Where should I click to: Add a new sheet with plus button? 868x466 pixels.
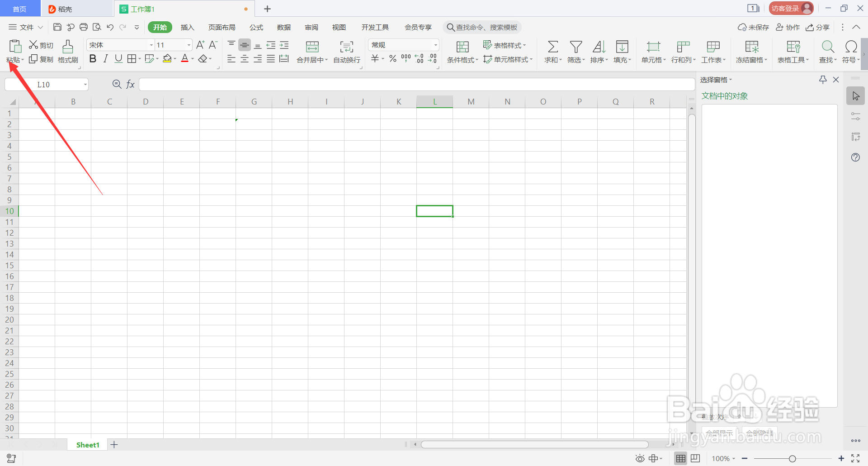tap(114, 445)
